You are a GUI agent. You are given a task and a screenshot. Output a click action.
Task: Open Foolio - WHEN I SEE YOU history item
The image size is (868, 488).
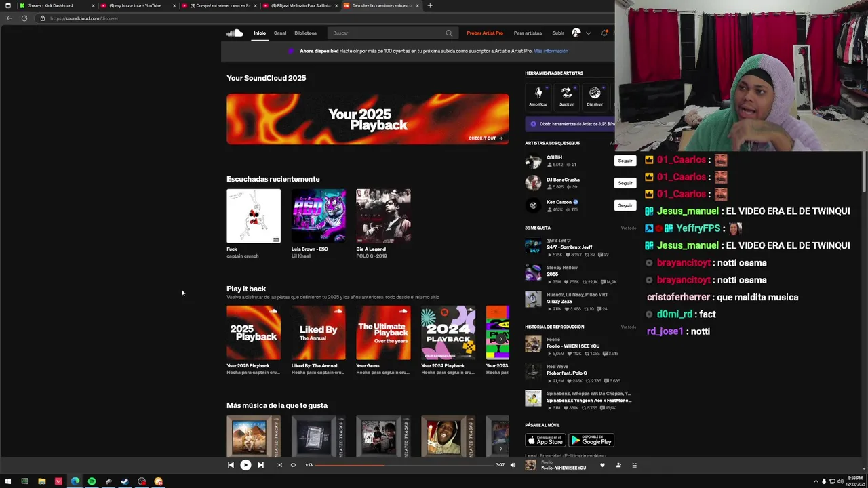click(x=573, y=346)
